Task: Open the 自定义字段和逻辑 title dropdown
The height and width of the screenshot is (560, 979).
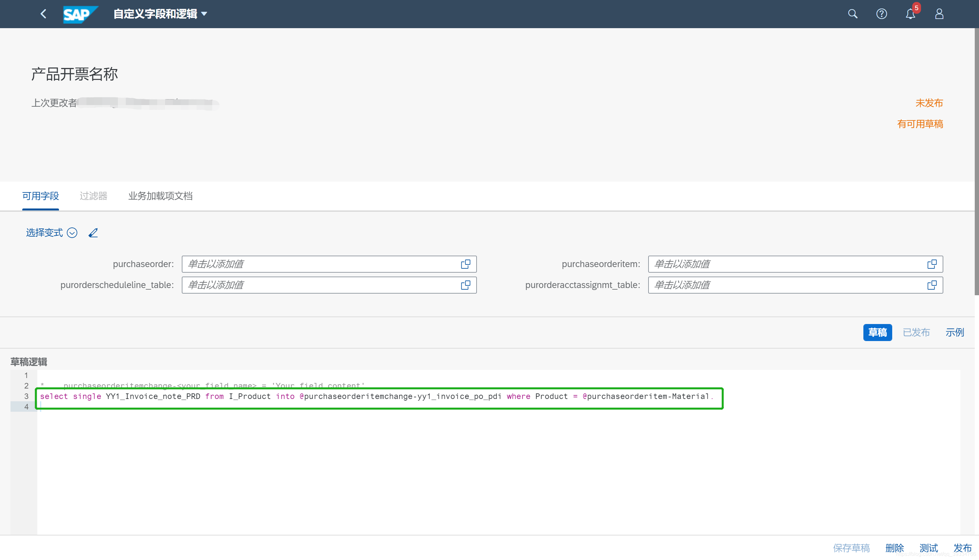Action: 160,14
